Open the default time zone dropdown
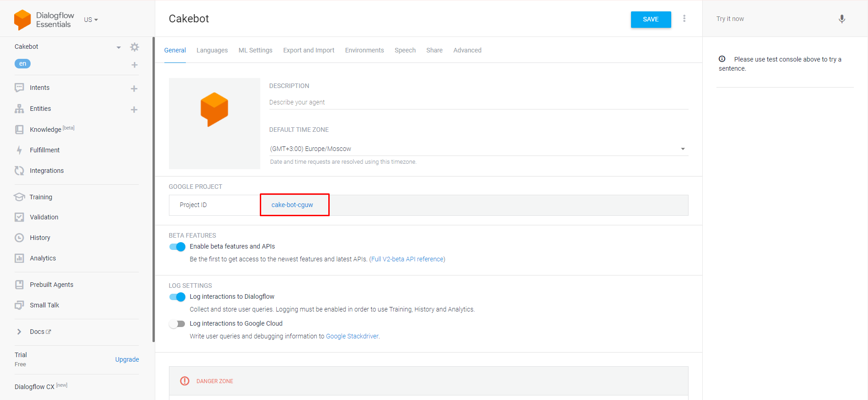868x400 pixels. [x=479, y=149]
